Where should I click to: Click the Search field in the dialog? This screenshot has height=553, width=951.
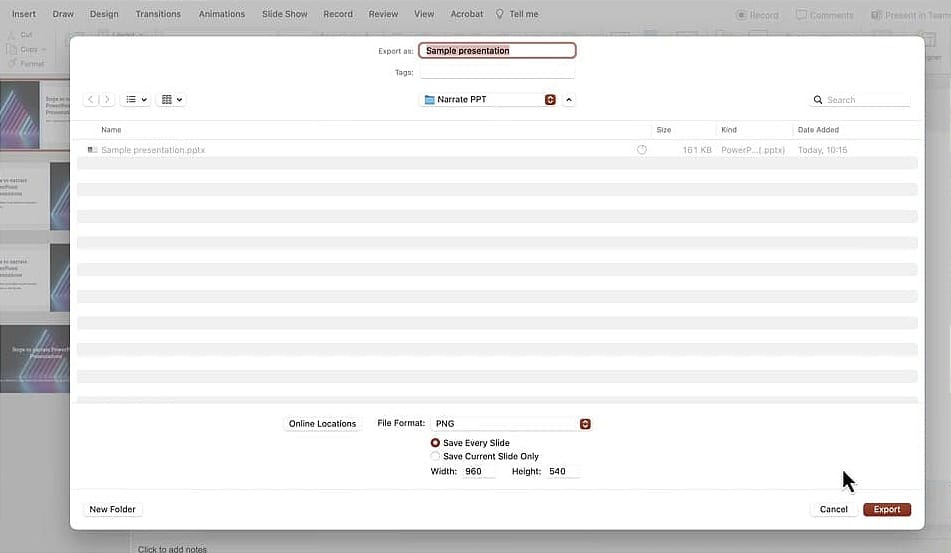860,99
